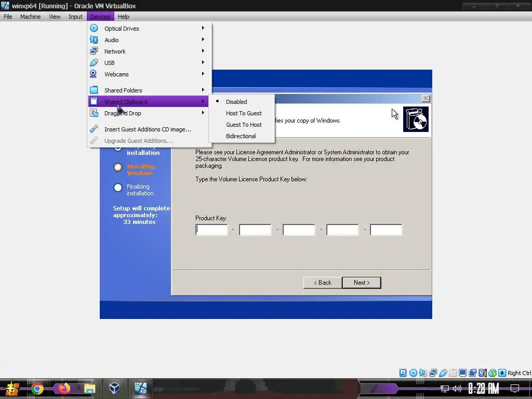Image resolution: width=532 pixels, height=399 pixels.
Task: Expand the Drag and Drop submenu arrow
Action: click(203, 113)
